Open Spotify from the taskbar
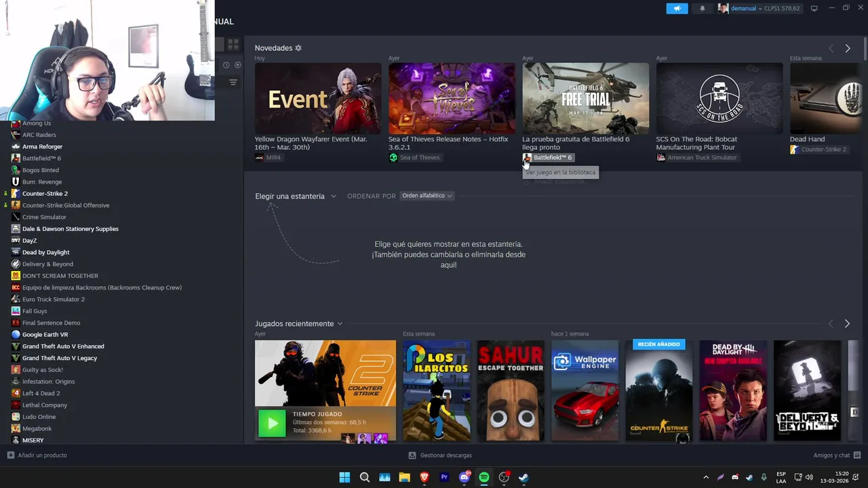Image resolution: width=868 pixels, height=488 pixels. [484, 477]
